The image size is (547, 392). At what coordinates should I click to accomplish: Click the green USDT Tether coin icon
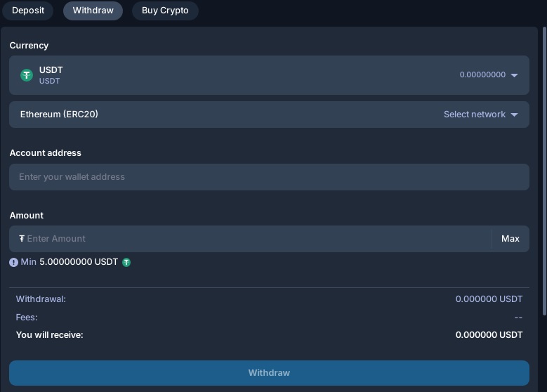[27, 75]
